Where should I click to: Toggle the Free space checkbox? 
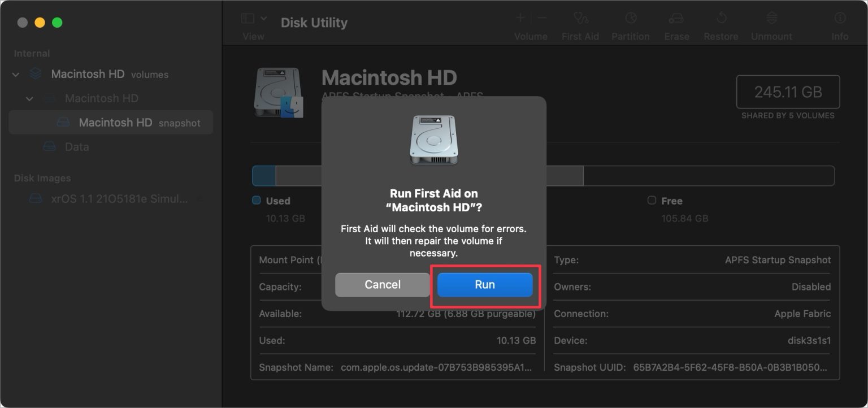tap(653, 201)
